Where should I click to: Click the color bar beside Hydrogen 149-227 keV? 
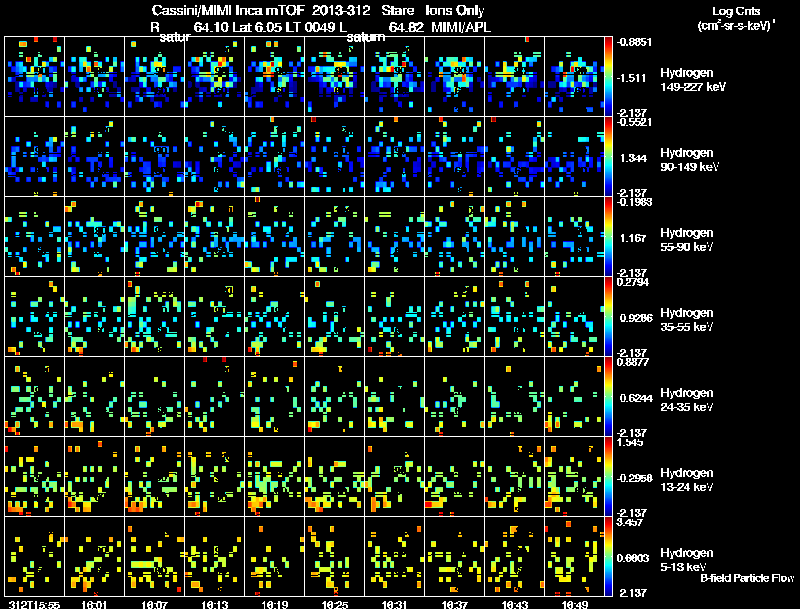pos(608,77)
